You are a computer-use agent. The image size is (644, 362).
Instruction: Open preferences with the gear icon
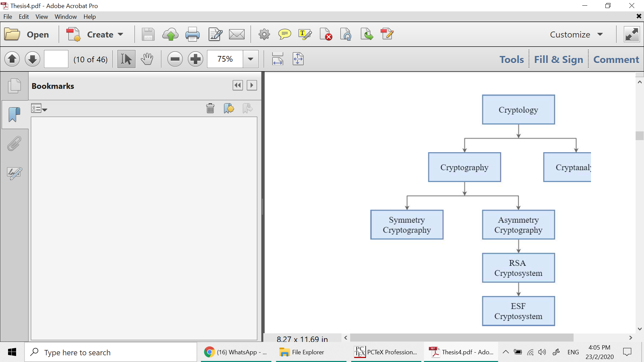[264, 34]
